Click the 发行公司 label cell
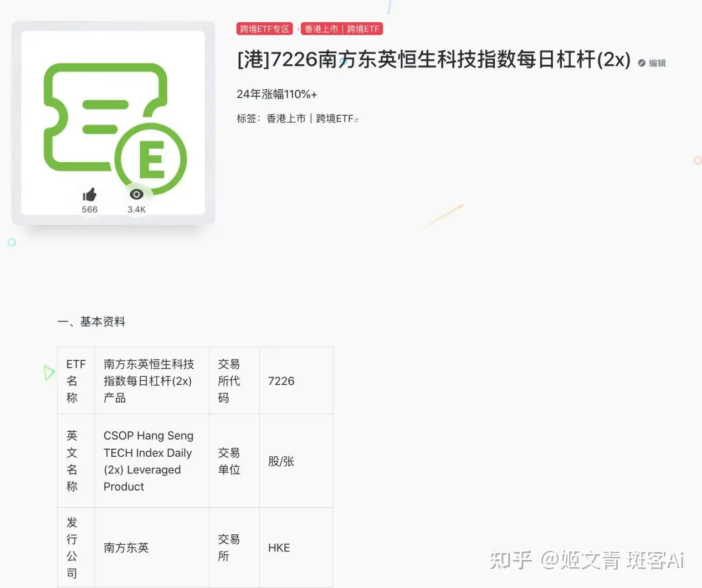 76,548
